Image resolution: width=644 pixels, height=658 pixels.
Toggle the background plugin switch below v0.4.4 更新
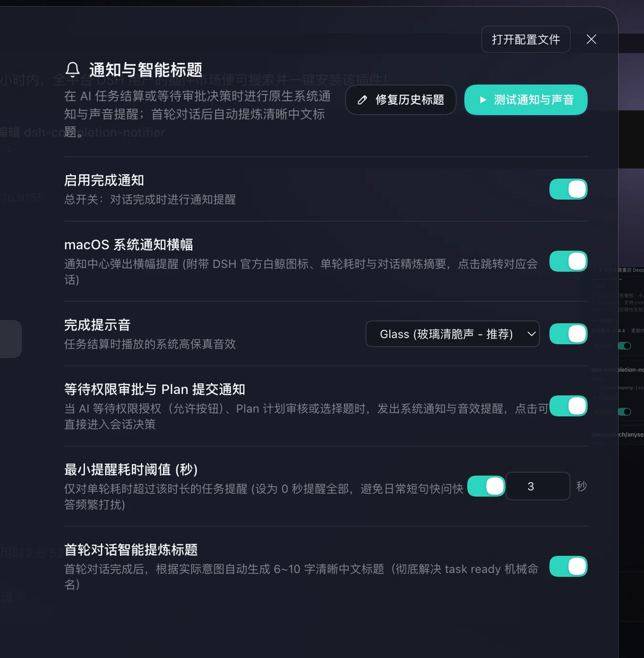(x=624, y=346)
